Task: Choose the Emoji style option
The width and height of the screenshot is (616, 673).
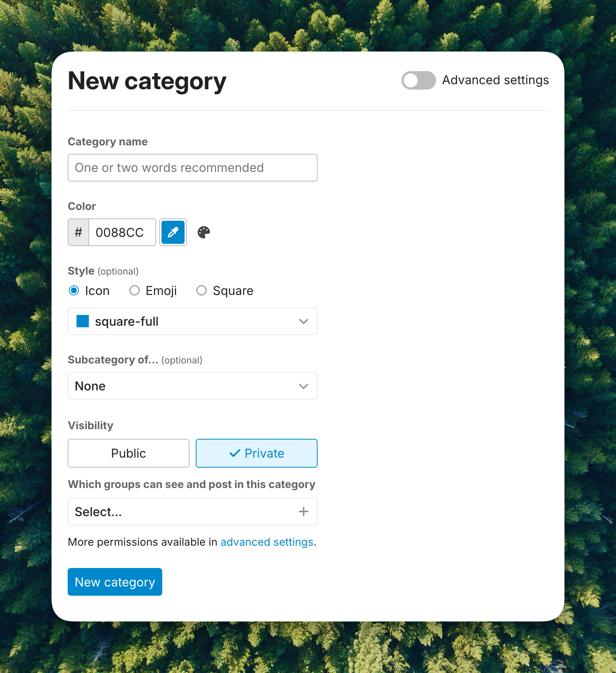Action: coord(135,290)
